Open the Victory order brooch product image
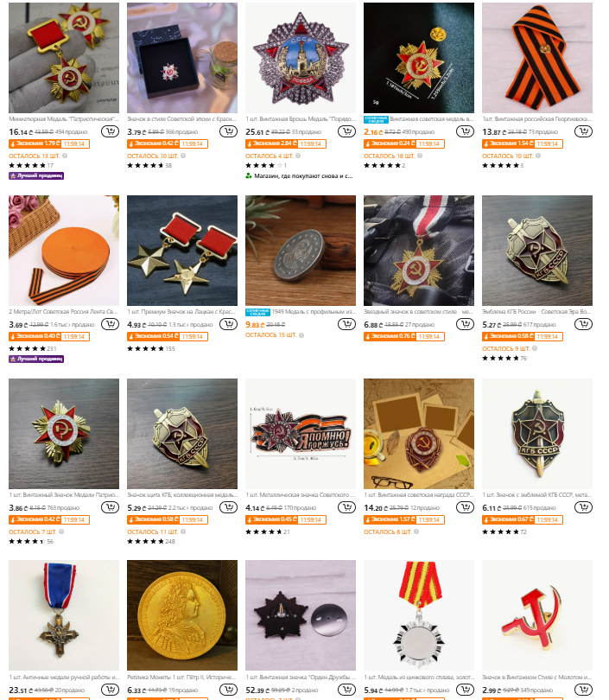This screenshot has width=609, height=700. click(x=301, y=58)
